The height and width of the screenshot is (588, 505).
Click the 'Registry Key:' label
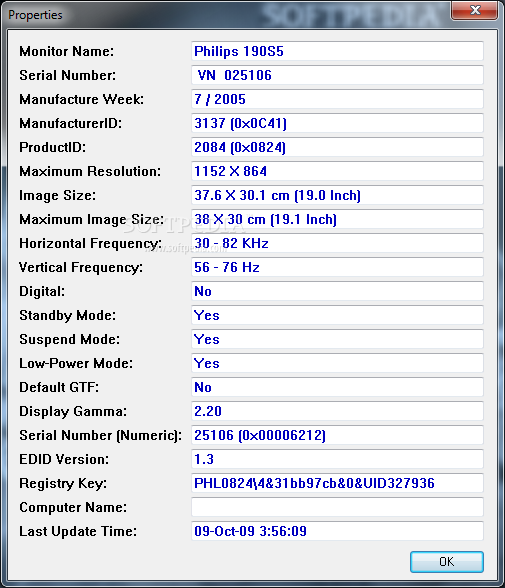click(x=63, y=484)
